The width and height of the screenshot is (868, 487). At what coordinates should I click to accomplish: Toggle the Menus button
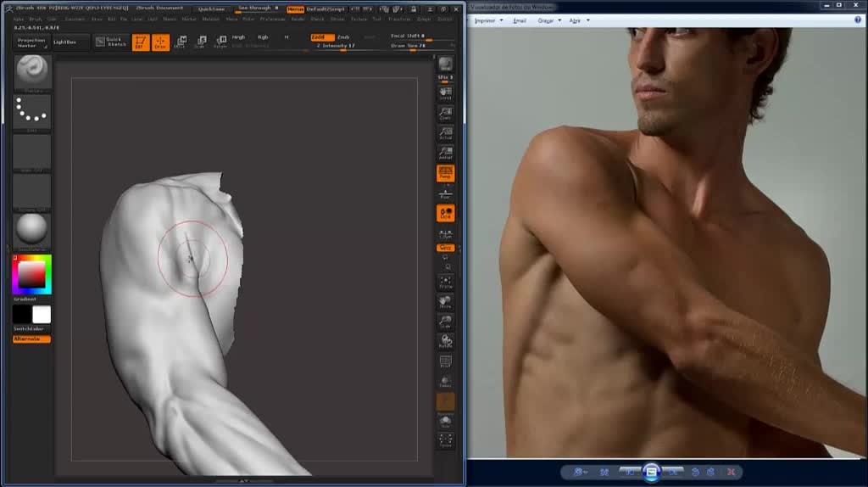pyautogui.click(x=295, y=8)
